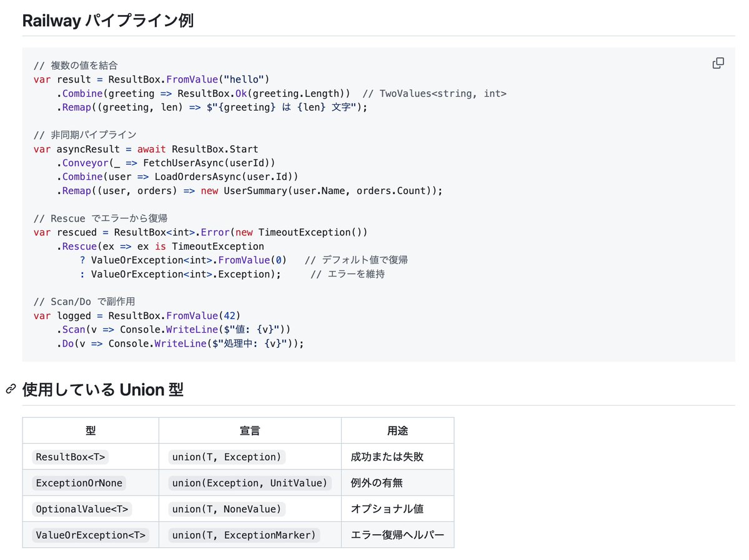749x560 pixels.
Task: Click the オプショナル値 cell
Action: click(397, 509)
